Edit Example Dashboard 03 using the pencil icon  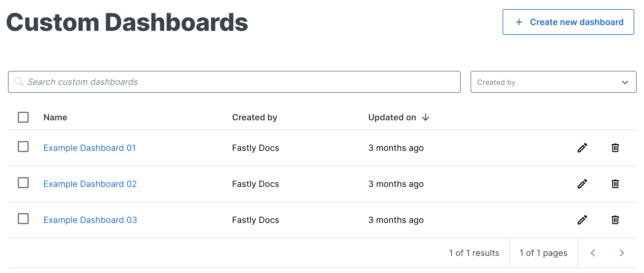tap(582, 220)
